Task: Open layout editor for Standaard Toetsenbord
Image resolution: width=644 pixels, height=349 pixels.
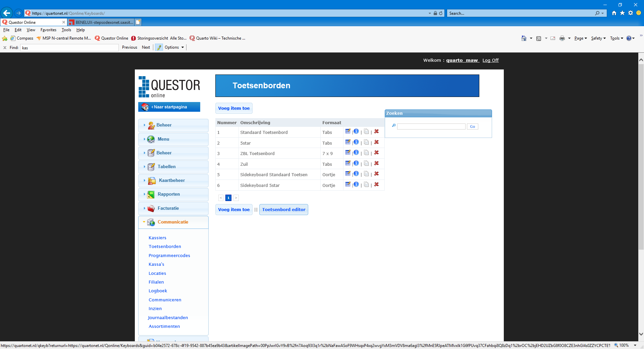Action: pos(348,132)
